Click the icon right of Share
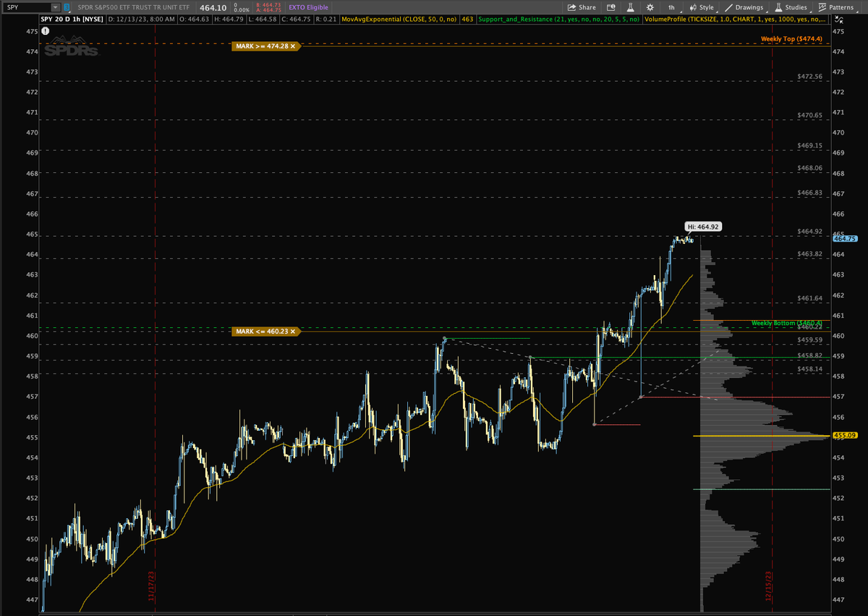The height and width of the screenshot is (616, 868). pos(613,7)
